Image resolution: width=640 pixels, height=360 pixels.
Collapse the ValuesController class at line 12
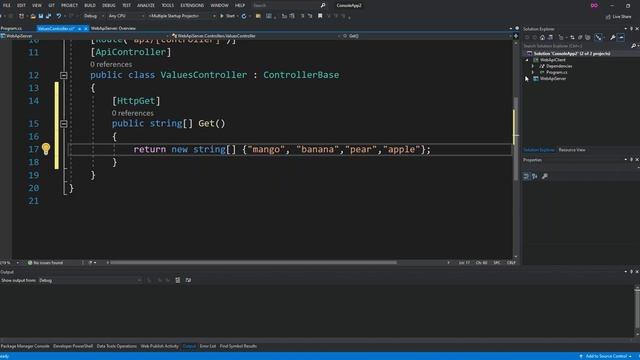pyautogui.click(x=64, y=75)
